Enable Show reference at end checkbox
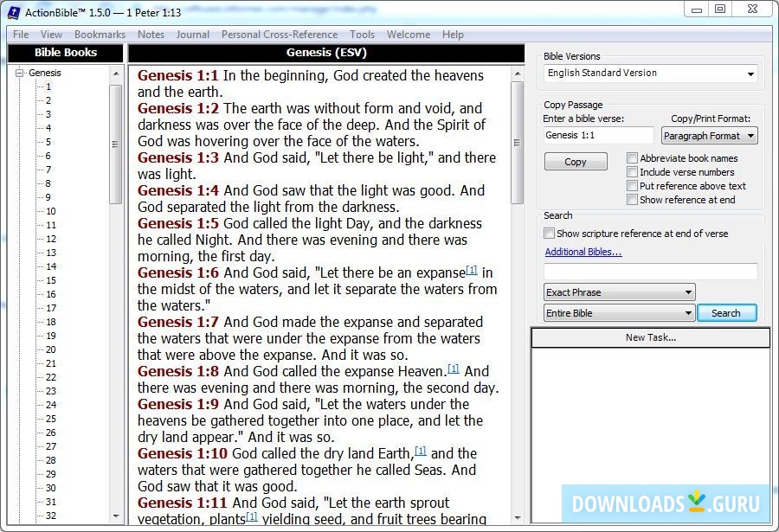This screenshot has height=532, width=779. [632, 200]
